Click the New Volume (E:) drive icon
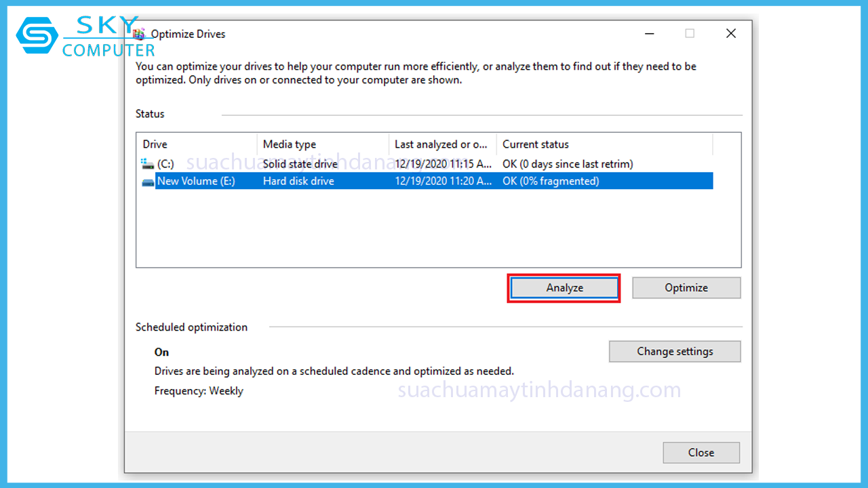The width and height of the screenshot is (868, 488). point(148,182)
